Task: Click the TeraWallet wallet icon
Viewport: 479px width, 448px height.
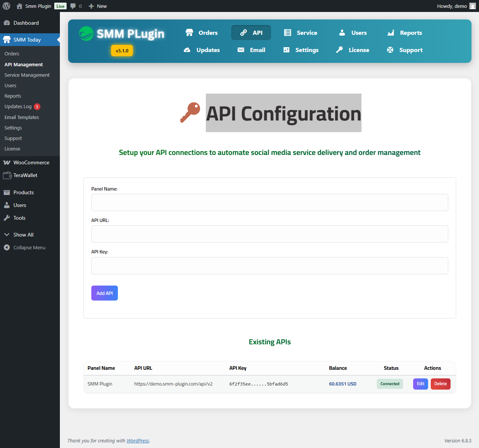Action: [7, 175]
